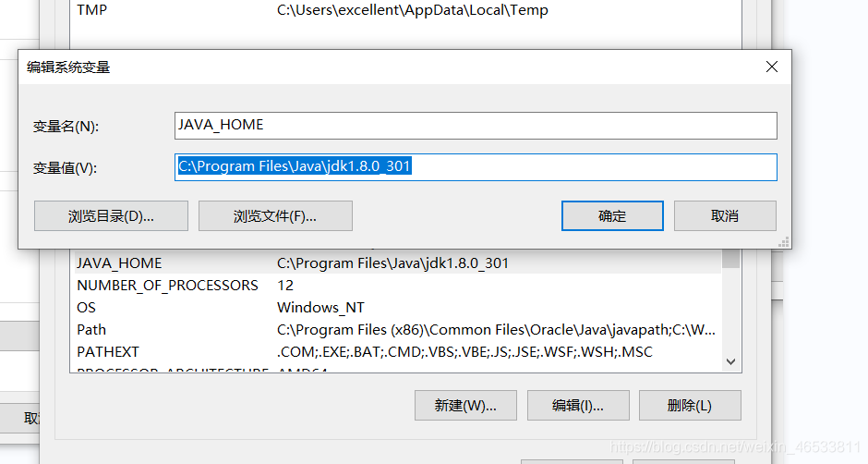Click the .COM;.EXE;.BAT value cell
This screenshot has height=464, width=868.
(x=464, y=351)
